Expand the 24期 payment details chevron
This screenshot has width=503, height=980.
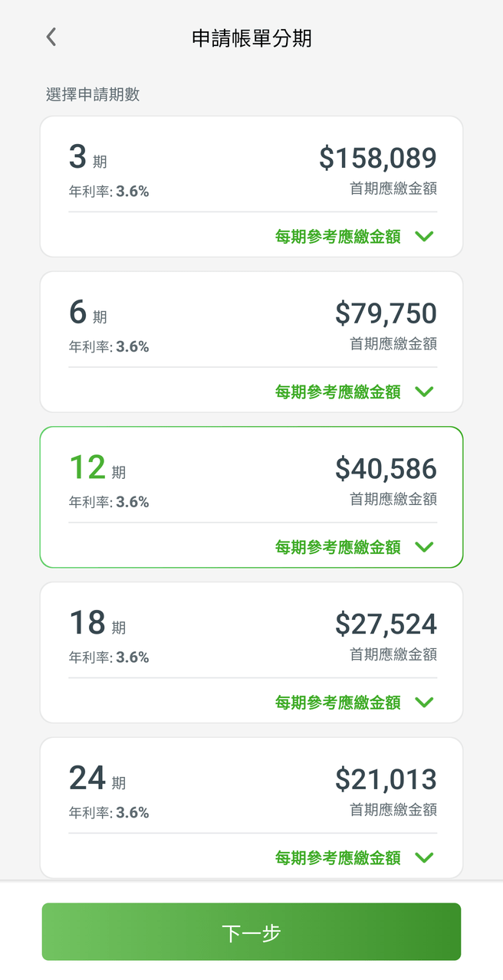pos(424,857)
